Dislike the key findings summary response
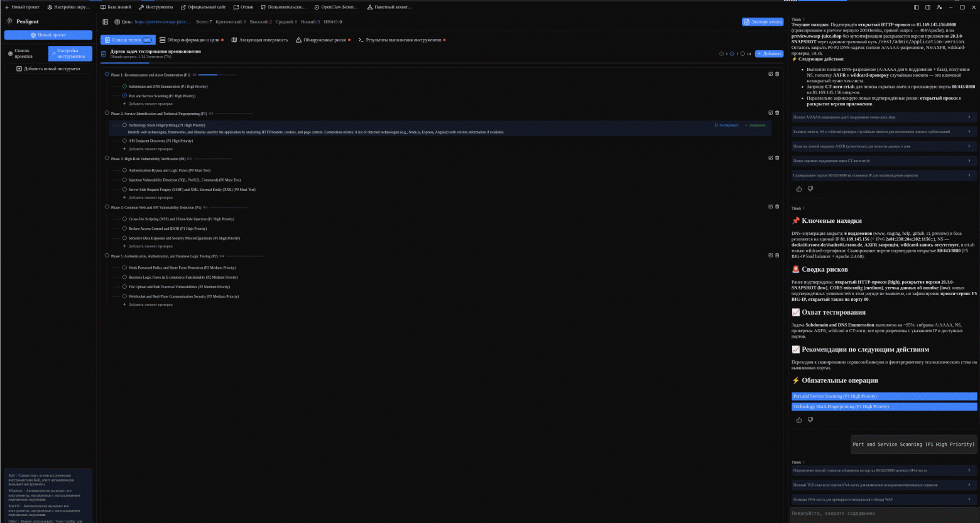 click(x=810, y=420)
